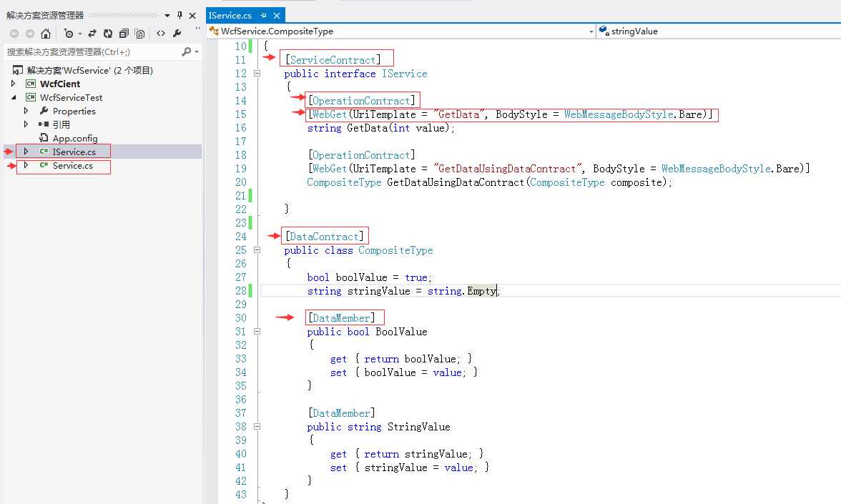Select the WcfServiceTest project
841x504 pixels.
[71, 97]
